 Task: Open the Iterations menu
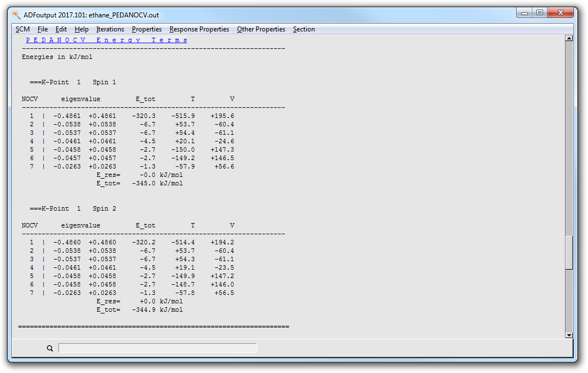click(x=110, y=29)
